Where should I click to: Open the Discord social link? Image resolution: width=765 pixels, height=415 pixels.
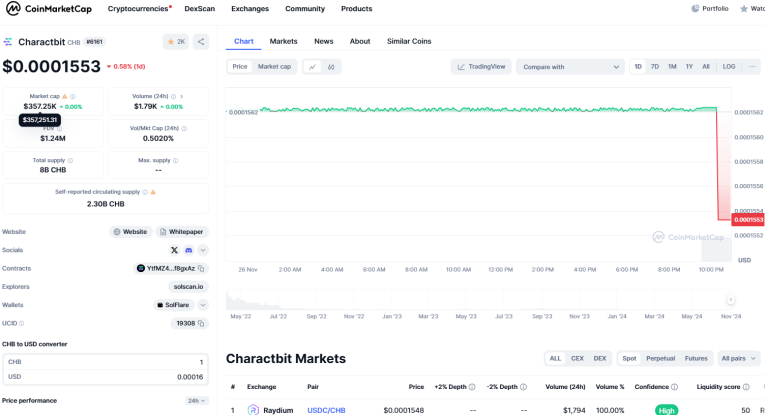tap(188, 250)
